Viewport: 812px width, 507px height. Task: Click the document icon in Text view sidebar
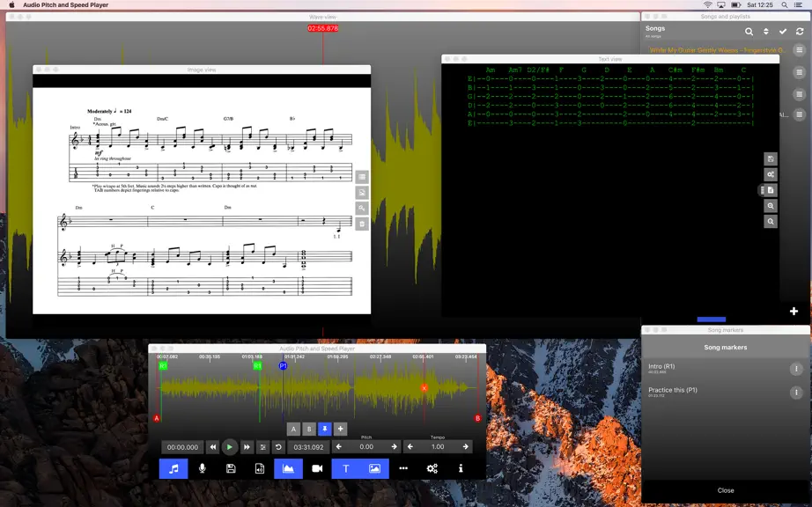point(771,190)
